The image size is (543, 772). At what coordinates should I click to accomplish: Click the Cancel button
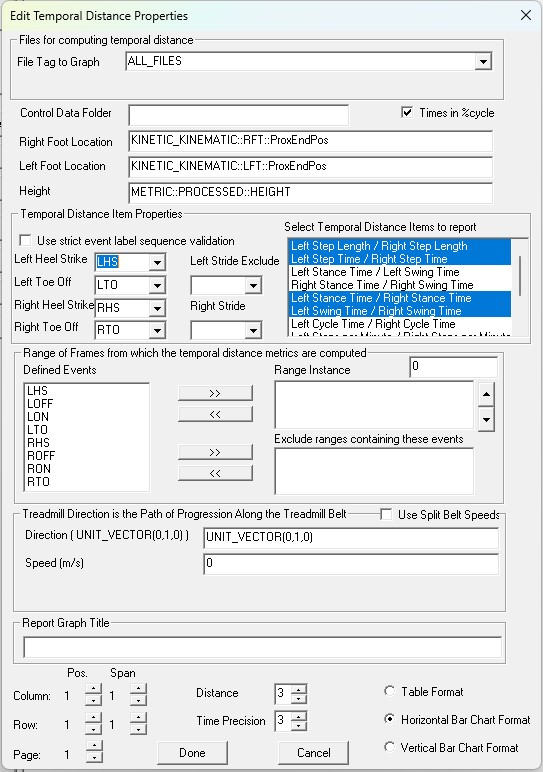click(314, 753)
